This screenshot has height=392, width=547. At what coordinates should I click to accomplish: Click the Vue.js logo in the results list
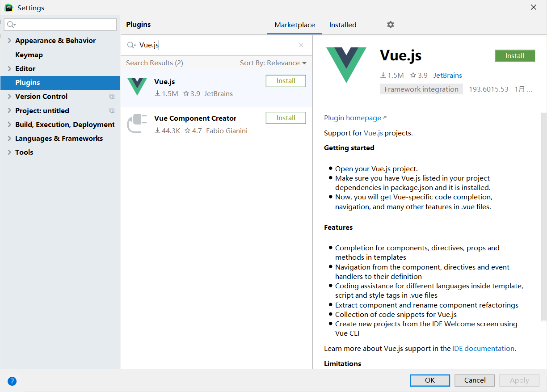click(x=137, y=87)
